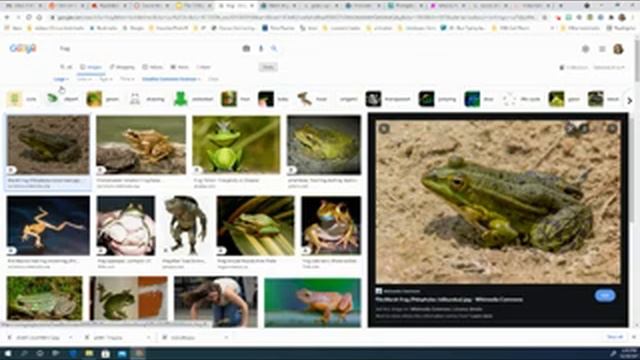640x360 pixels.
Task: Open the Large size filter dropdown
Action: [61, 79]
